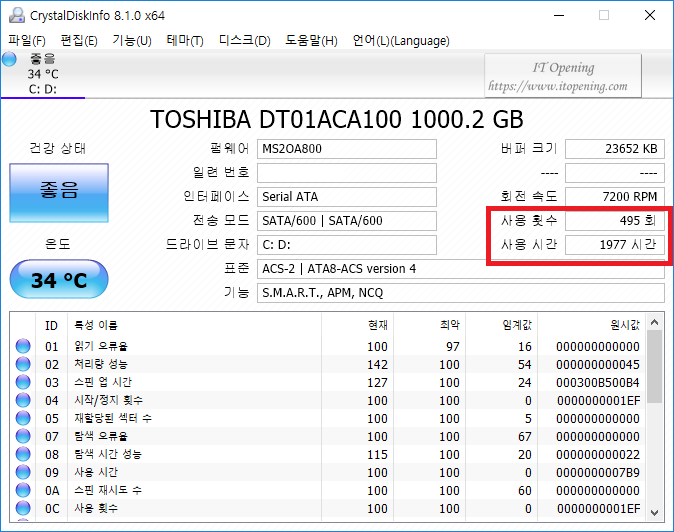Screen dimensions: 674x532
Task: Click status icon for attribute 04
Action: [23, 400]
